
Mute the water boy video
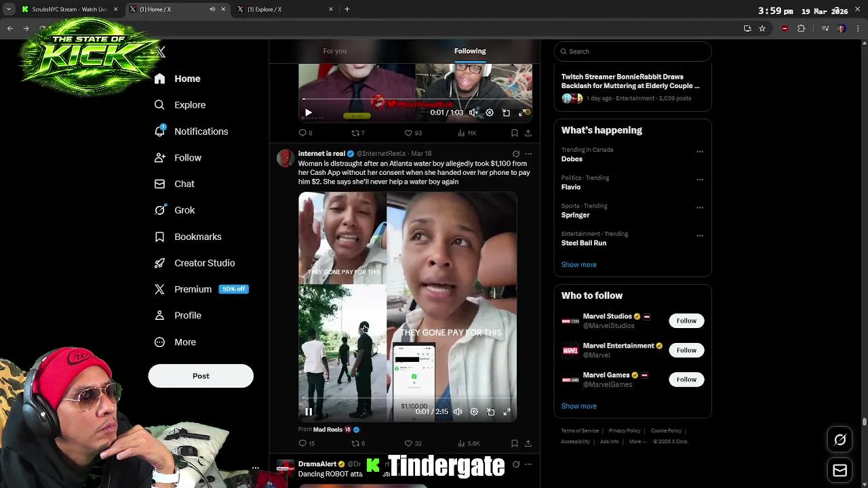coord(458,411)
